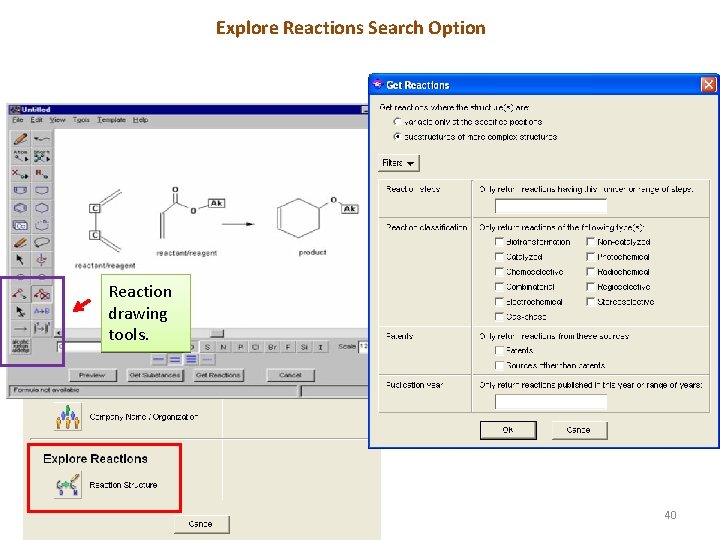The width and height of the screenshot is (720, 540).
Task: Select variable only at specified positions
Action: pos(397,122)
